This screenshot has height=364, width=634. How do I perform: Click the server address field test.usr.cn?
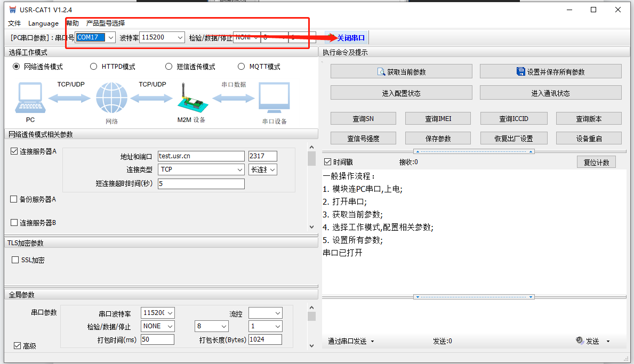[201, 156]
